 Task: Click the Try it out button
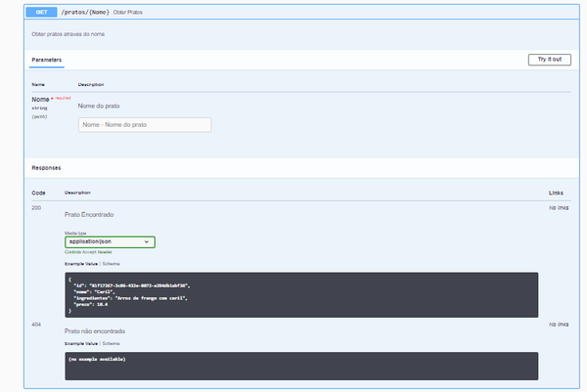point(549,60)
